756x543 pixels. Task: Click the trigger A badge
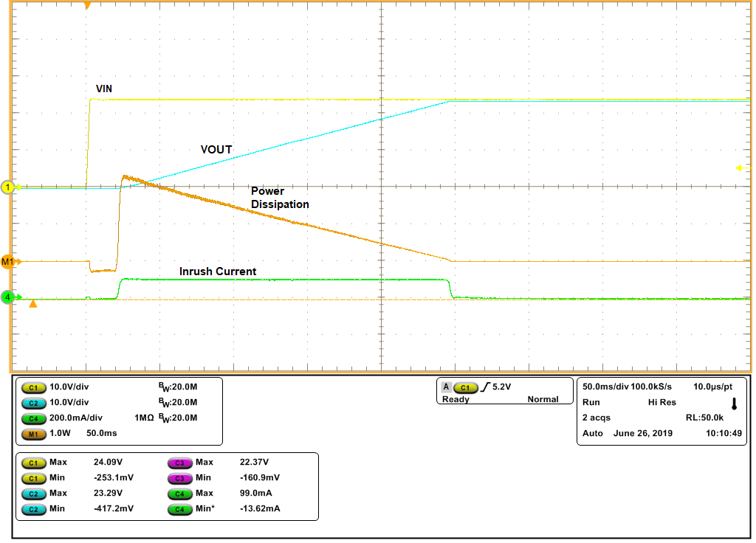pyautogui.click(x=445, y=387)
